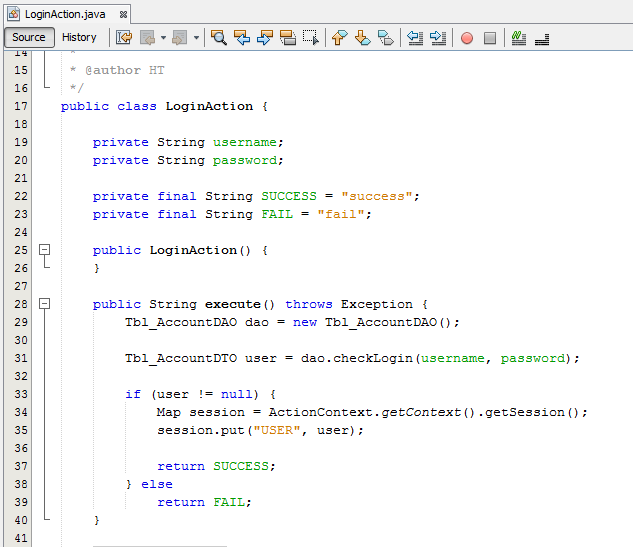Click line number 31 in gutter
The image size is (633, 547).
point(21,358)
